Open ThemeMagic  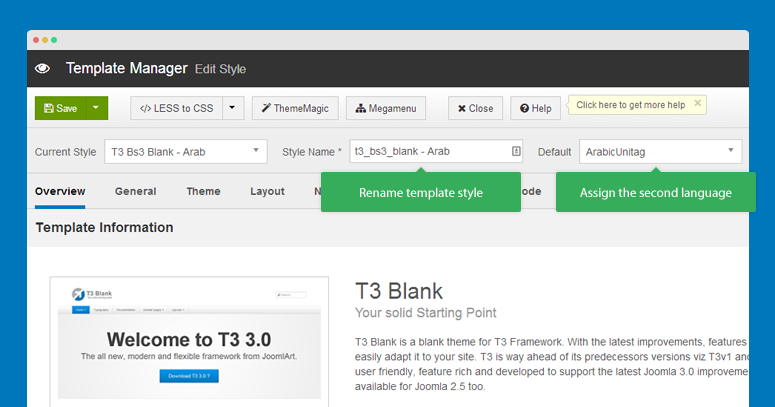[x=295, y=108]
